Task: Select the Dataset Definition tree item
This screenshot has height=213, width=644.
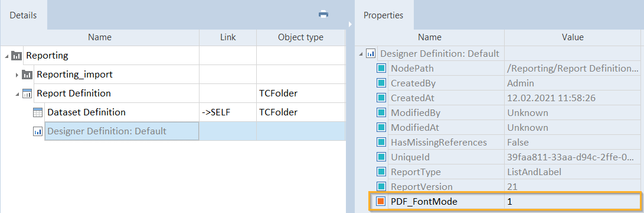Action: point(87,112)
